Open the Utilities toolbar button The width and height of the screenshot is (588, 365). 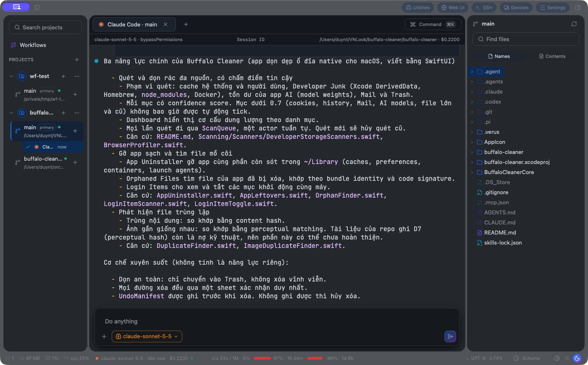tap(418, 8)
